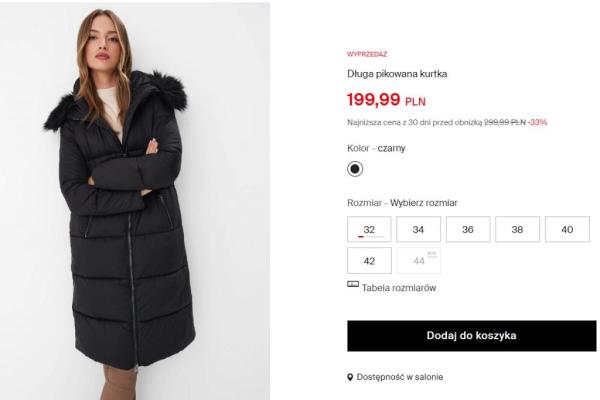Viewport: 600px width, 400px height.
Task: Select size 40
Action: (x=567, y=230)
